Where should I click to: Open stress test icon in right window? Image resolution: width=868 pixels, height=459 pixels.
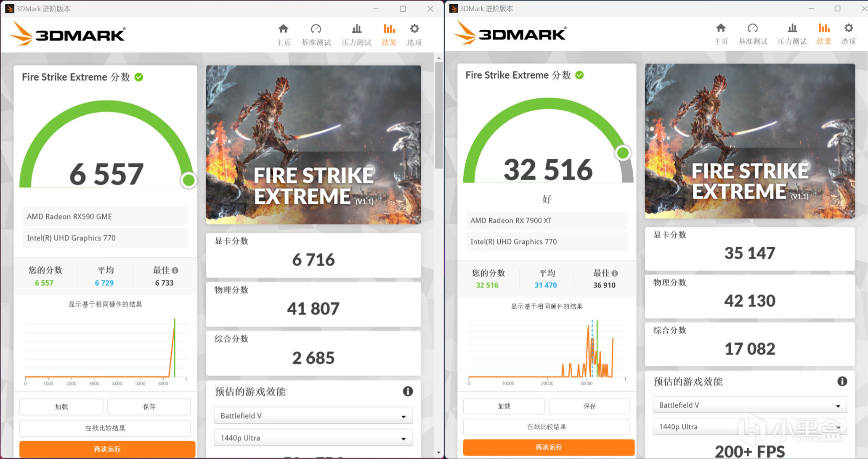pos(792,28)
